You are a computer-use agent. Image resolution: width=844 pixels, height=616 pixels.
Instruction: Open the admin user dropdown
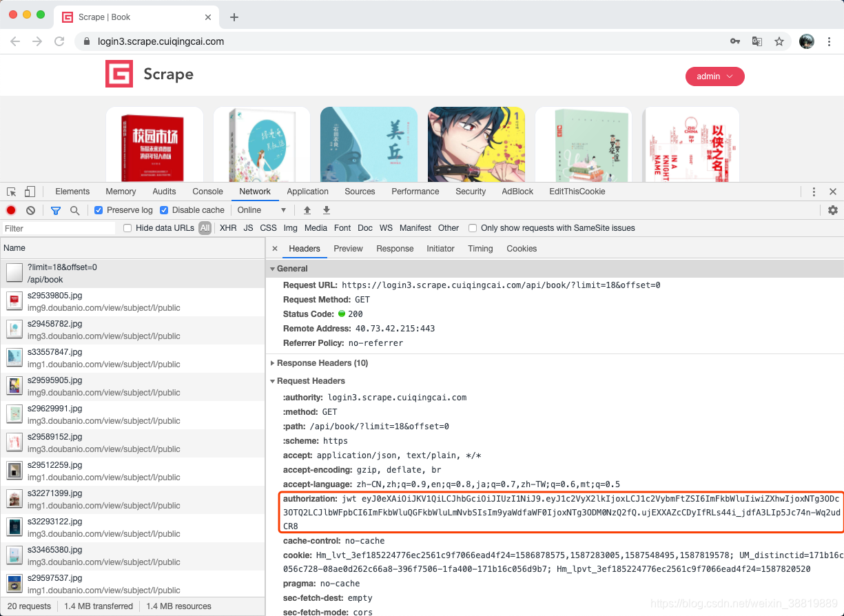(x=715, y=76)
